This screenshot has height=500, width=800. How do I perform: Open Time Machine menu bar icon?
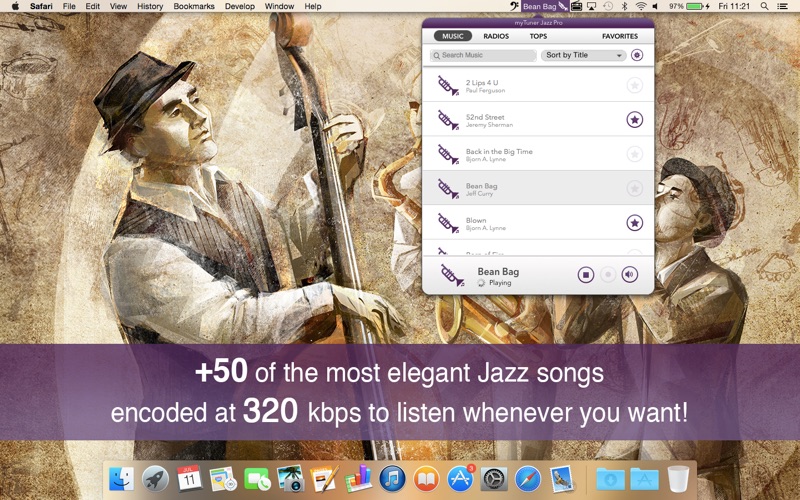pyautogui.click(x=608, y=6)
